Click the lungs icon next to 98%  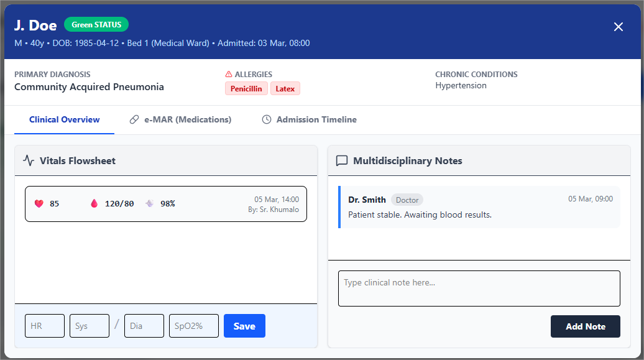148,203
